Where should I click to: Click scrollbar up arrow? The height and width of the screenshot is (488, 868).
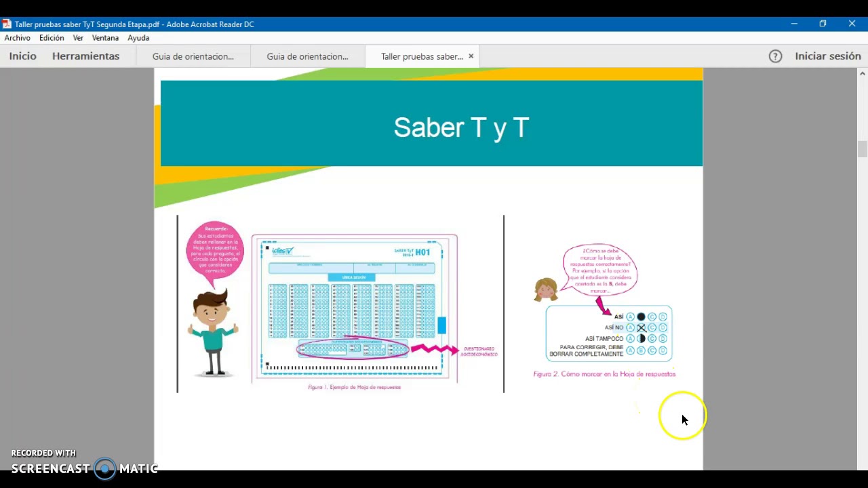point(862,73)
